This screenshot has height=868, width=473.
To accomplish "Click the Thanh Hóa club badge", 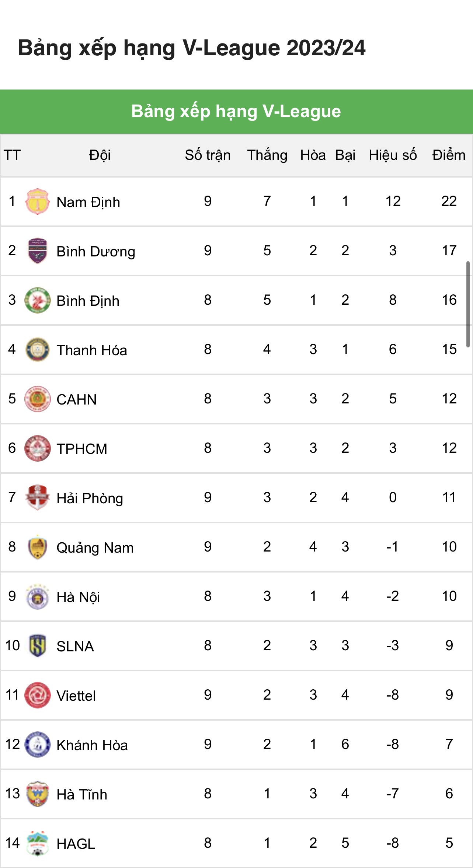I will pyautogui.click(x=37, y=350).
